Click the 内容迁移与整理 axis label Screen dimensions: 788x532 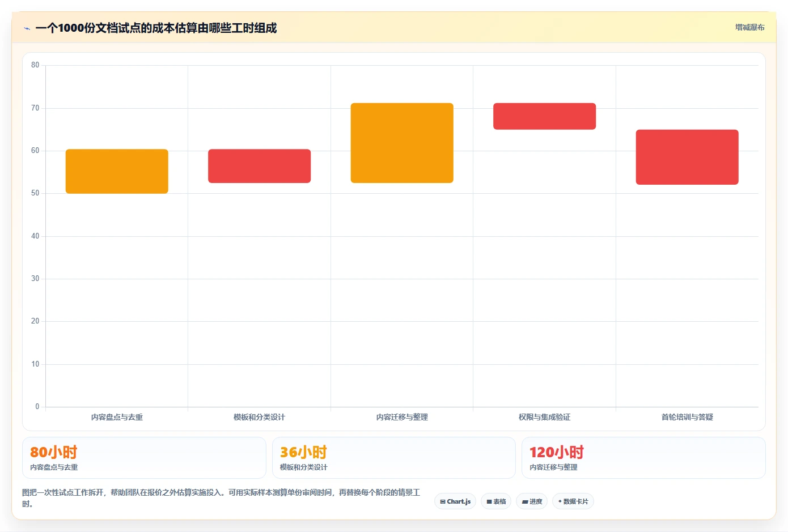[402, 417]
